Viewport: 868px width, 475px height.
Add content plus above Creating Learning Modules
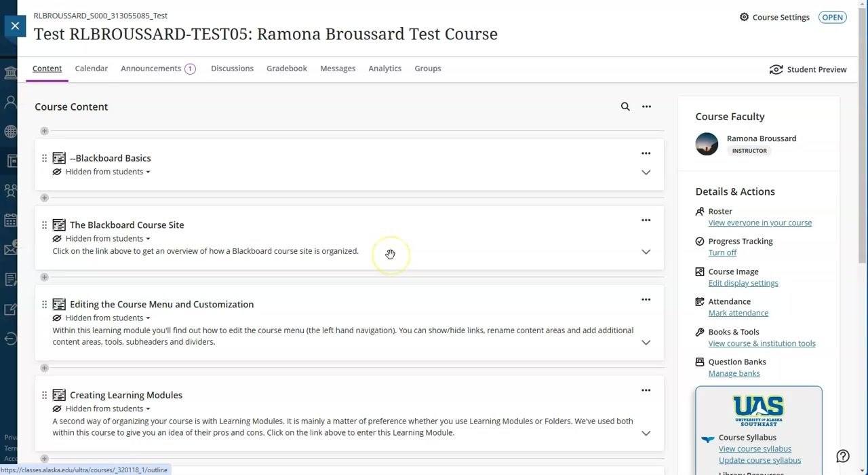coord(44,368)
